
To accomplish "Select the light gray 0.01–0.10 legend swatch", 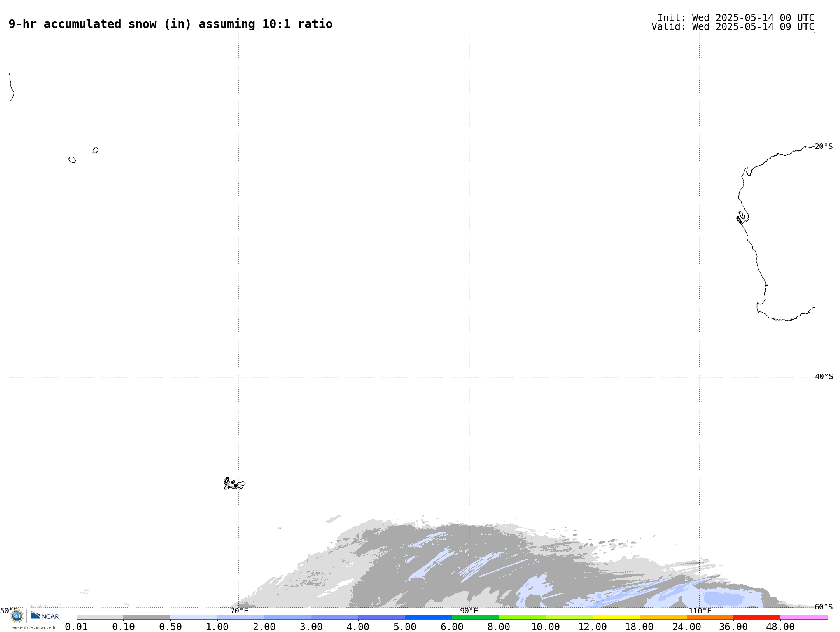I will coord(100,617).
